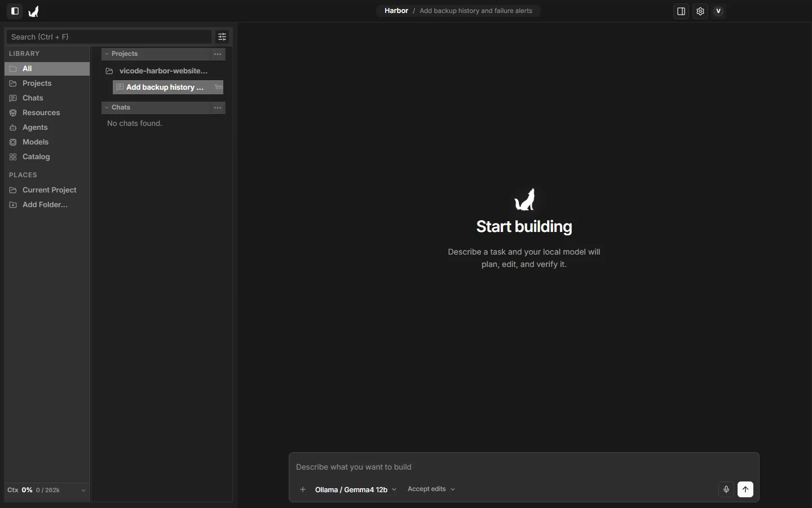The width and height of the screenshot is (812, 508).
Task: Open the Ollama / Gemma4 12b model dropdown
Action: pyautogui.click(x=356, y=490)
